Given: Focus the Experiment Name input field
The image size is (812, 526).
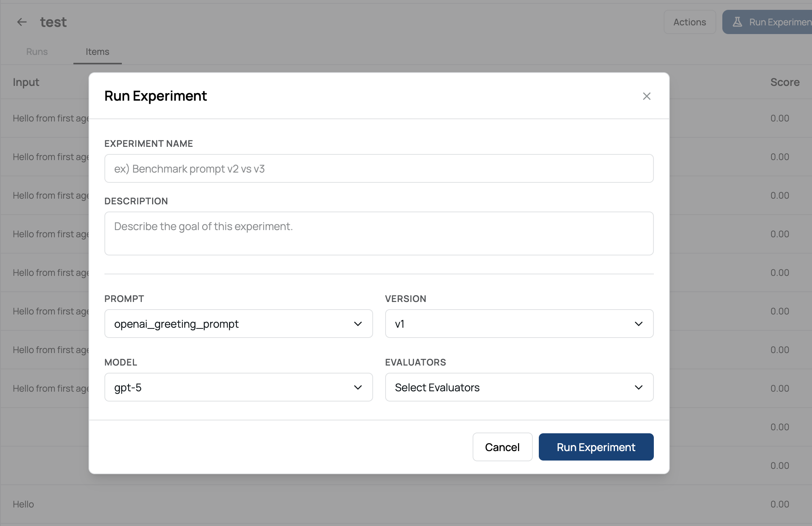Looking at the screenshot, I should (379, 169).
